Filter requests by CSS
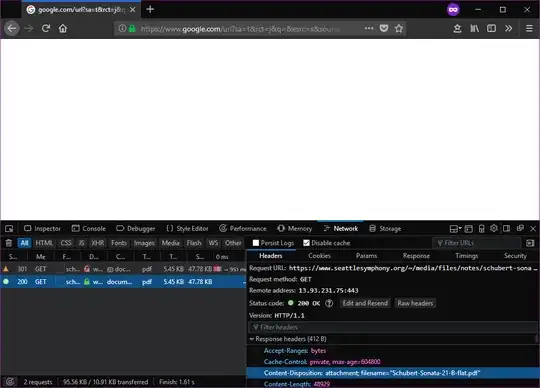The width and height of the screenshot is (540, 388). (66, 243)
